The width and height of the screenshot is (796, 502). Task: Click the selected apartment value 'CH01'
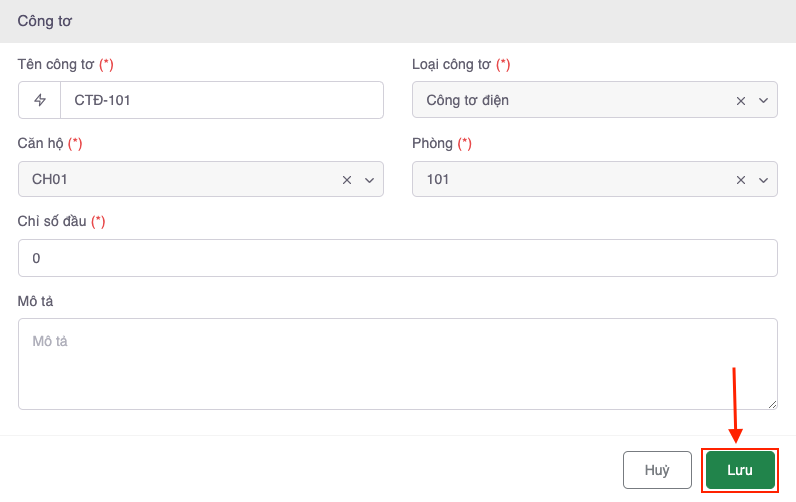(x=50, y=179)
